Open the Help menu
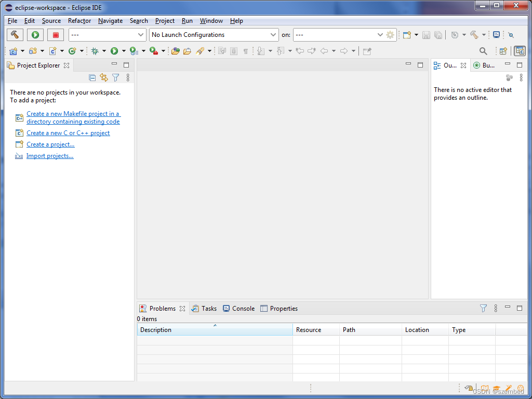Screen dimensions: 532x399 pyautogui.click(x=236, y=21)
